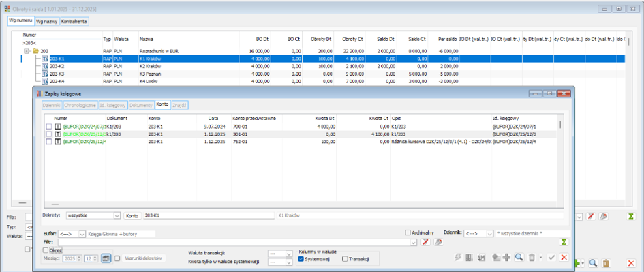Click the Konto button beside 203-K1 field

132,215
